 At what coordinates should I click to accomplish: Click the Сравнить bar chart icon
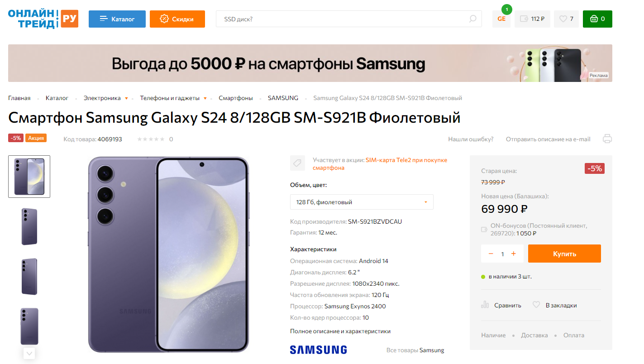click(x=485, y=305)
